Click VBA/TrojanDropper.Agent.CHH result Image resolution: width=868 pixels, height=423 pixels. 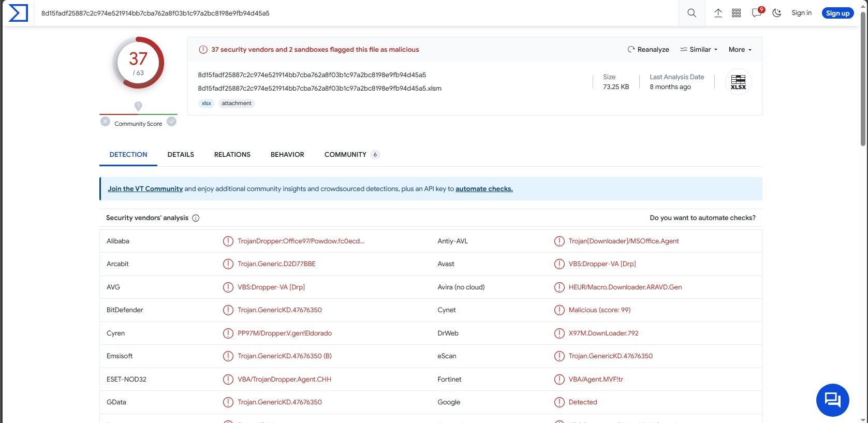click(x=285, y=380)
